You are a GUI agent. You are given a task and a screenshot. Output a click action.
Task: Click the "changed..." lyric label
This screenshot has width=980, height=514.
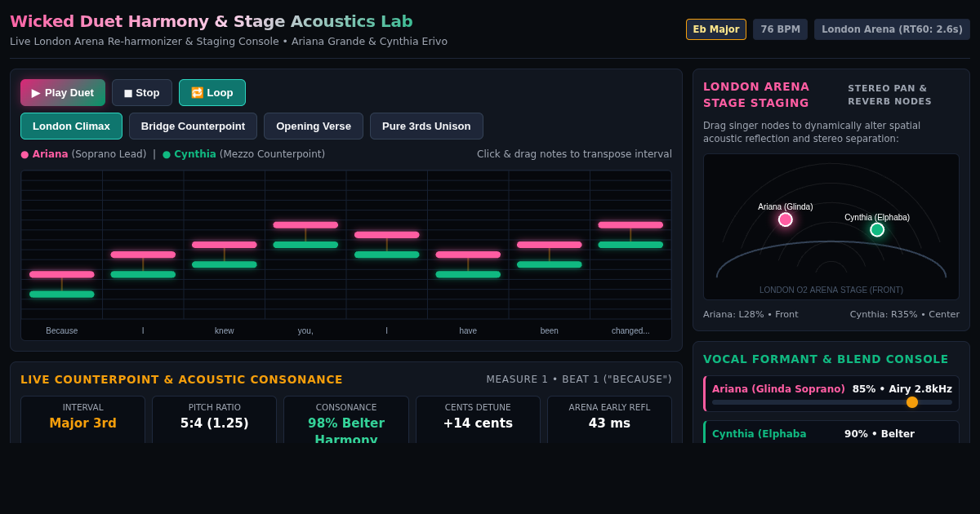point(630,330)
